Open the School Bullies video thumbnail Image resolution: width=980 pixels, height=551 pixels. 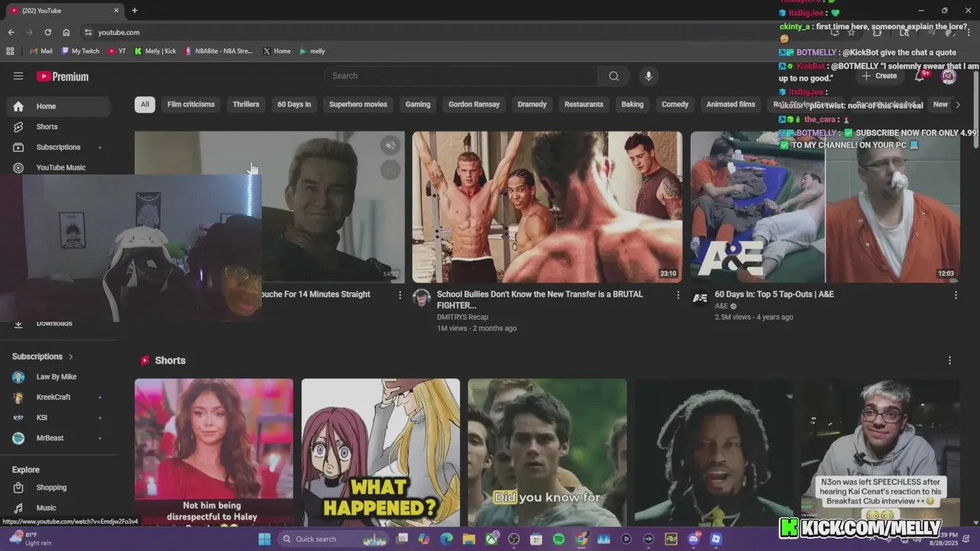[x=547, y=207]
